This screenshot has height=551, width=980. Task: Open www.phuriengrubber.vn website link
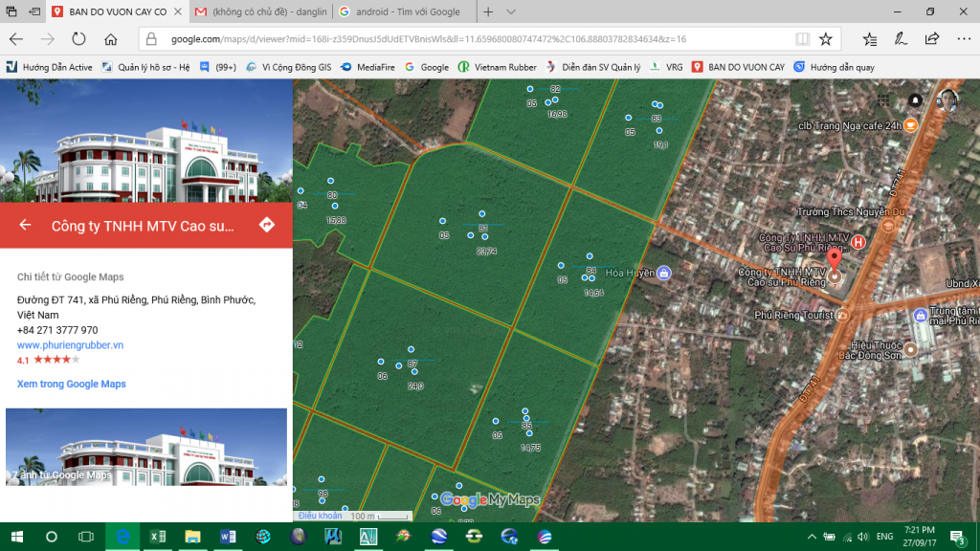point(70,344)
